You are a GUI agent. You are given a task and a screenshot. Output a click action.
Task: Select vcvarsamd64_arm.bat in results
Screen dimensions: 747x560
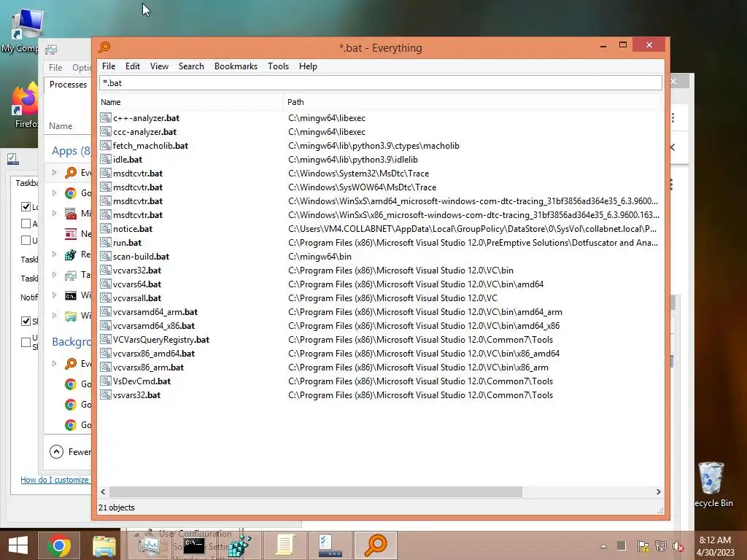[155, 312]
